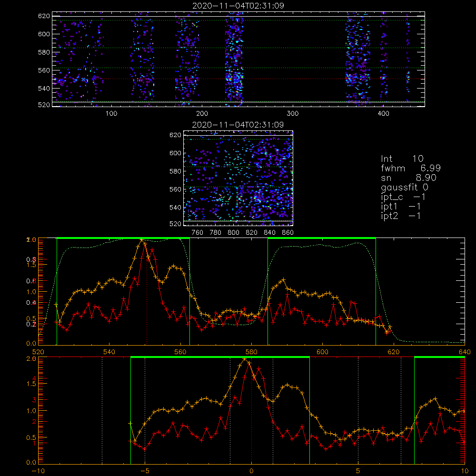Click x-axis tick '800' under the zoomed image
476x476 pixels.
pos(233,233)
